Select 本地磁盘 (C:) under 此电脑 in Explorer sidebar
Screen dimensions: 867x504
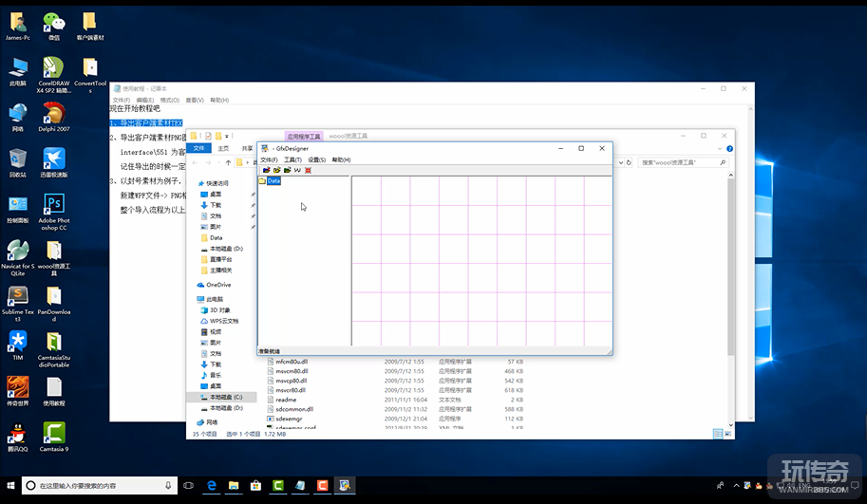pos(226,397)
